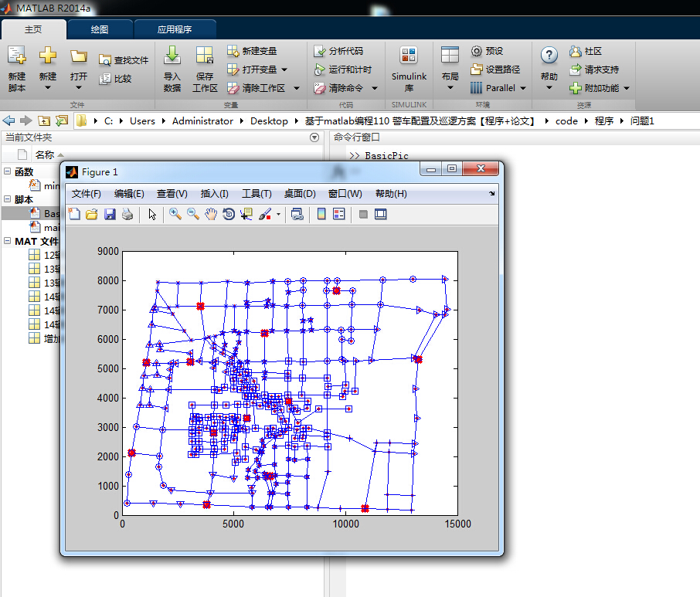Open Figure 桌面(D) menu
The image size is (700, 597).
pyautogui.click(x=300, y=194)
